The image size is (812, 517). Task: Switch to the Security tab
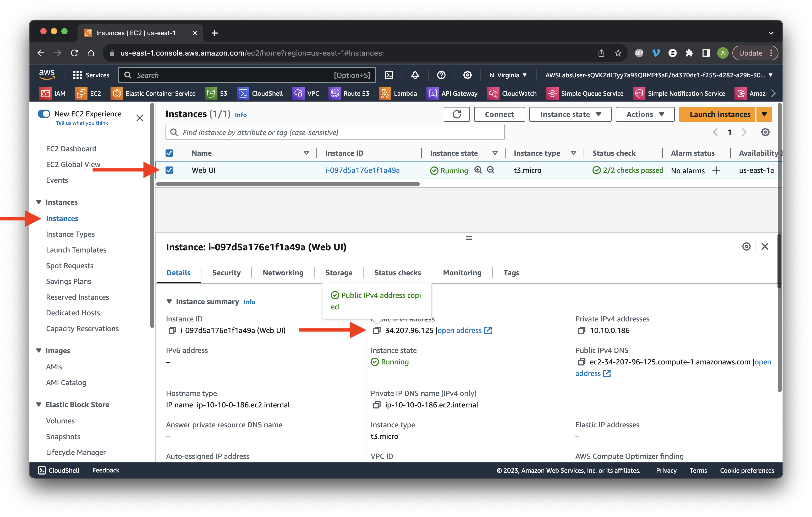[226, 272]
